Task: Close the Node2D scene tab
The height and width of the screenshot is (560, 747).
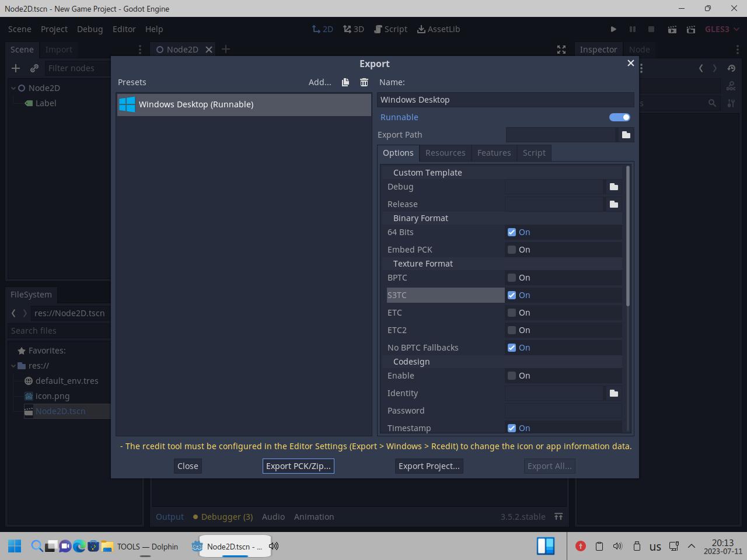Action: click(209, 50)
